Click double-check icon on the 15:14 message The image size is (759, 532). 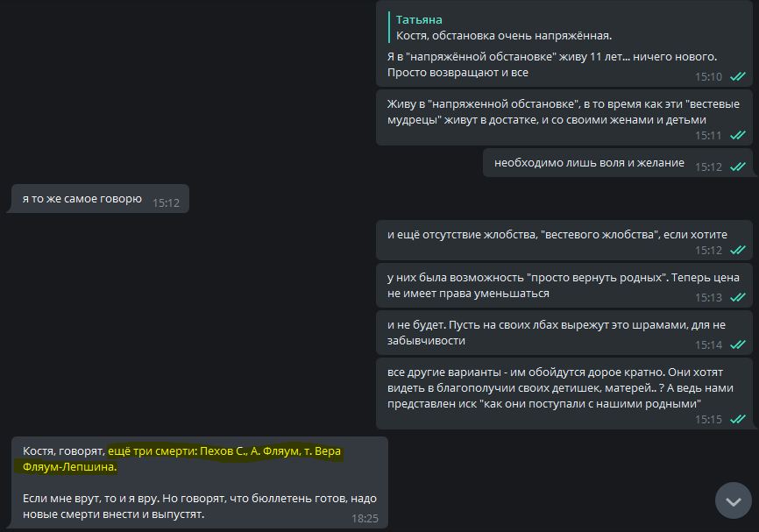pyautogui.click(x=738, y=345)
